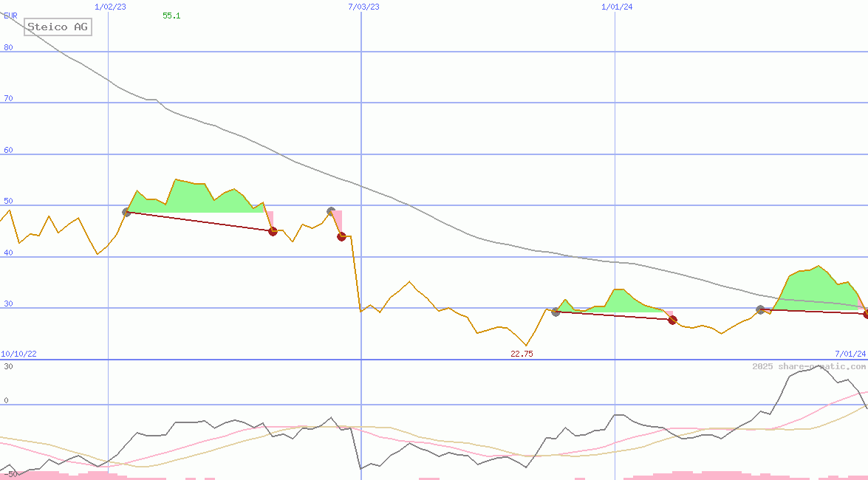Click the EUR currency label
This screenshot has height=480, width=868.
[10, 15]
